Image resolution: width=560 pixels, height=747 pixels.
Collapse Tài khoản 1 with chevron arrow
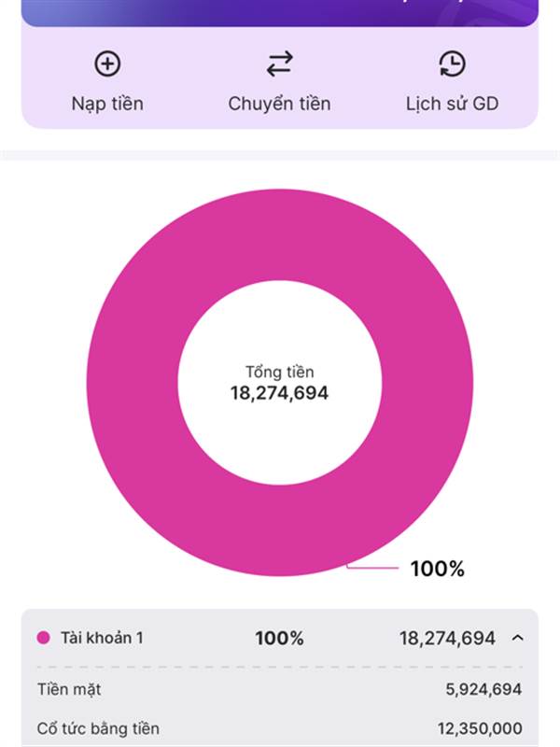coord(518,638)
